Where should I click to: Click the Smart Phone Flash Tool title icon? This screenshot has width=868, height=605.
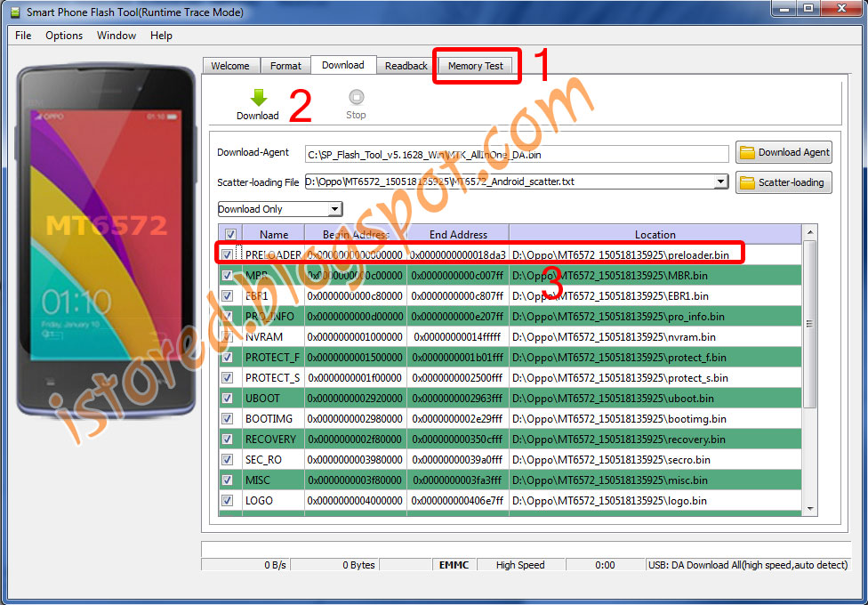click(15, 12)
